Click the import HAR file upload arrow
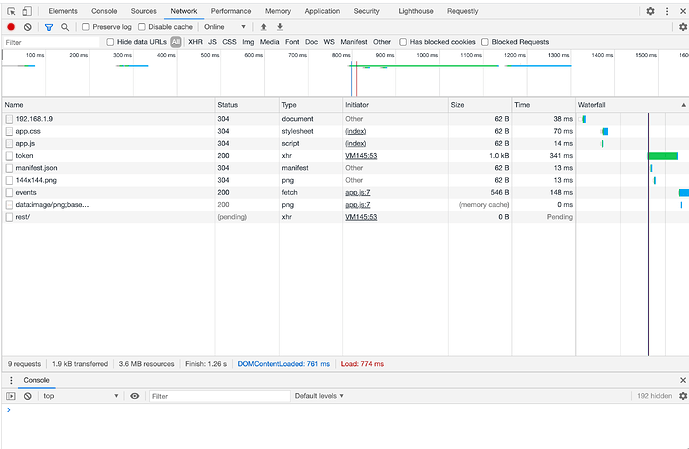Screen dimensions: 689x449 click(264, 27)
